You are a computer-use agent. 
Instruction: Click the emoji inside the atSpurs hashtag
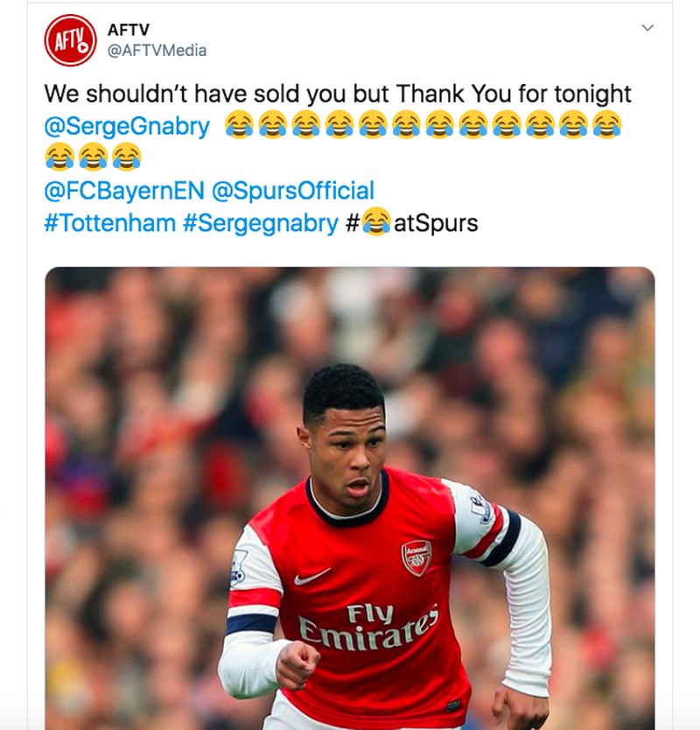pyautogui.click(x=376, y=222)
